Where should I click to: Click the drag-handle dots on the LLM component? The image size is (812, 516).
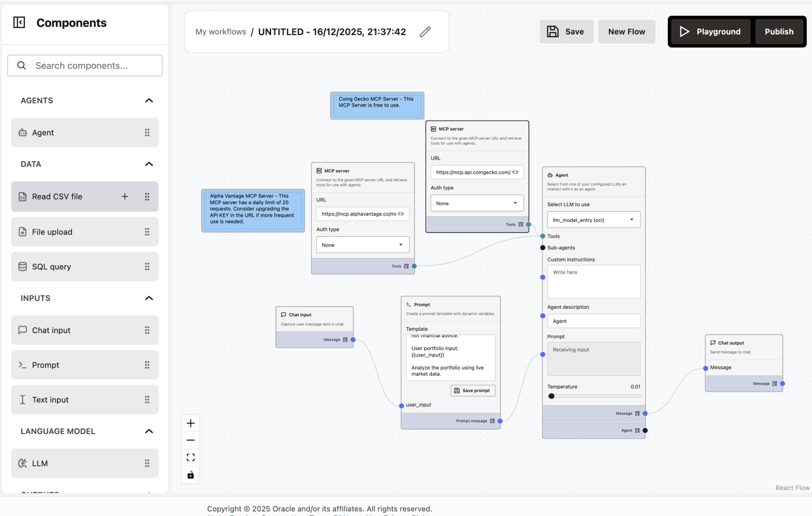point(147,463)
